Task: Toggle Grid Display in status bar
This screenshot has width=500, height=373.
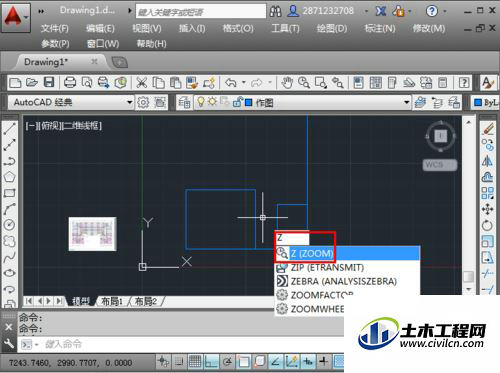Action: [x=195, y=361]
